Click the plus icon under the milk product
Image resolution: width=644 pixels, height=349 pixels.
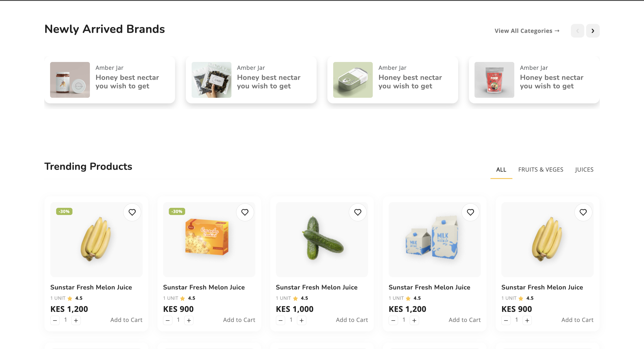click(x=414, y=320)
